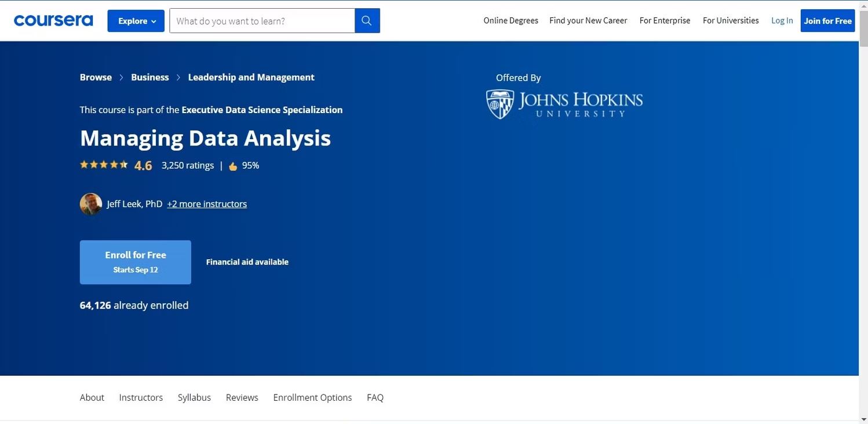Viewport: 868px width, 424px height.
Task: Navigate to Browse breadcrumb
Action: pyautogui.click(x=96, y=77)
